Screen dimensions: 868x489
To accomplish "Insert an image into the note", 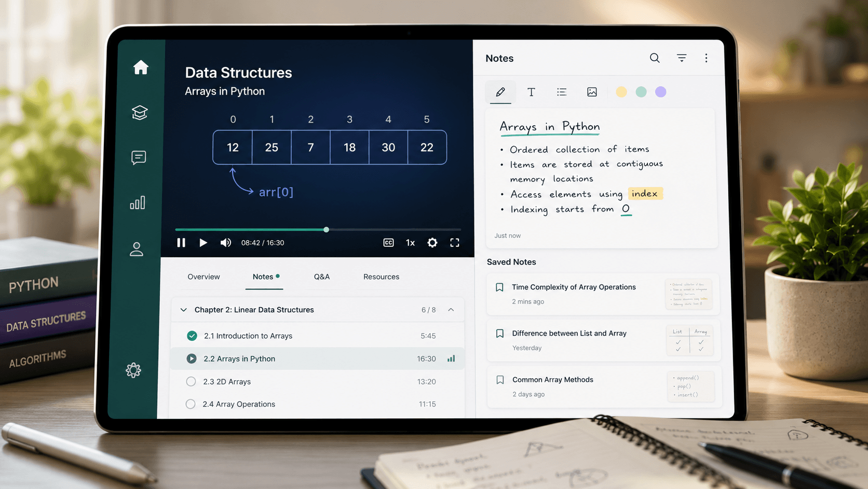I will (592, 92).
